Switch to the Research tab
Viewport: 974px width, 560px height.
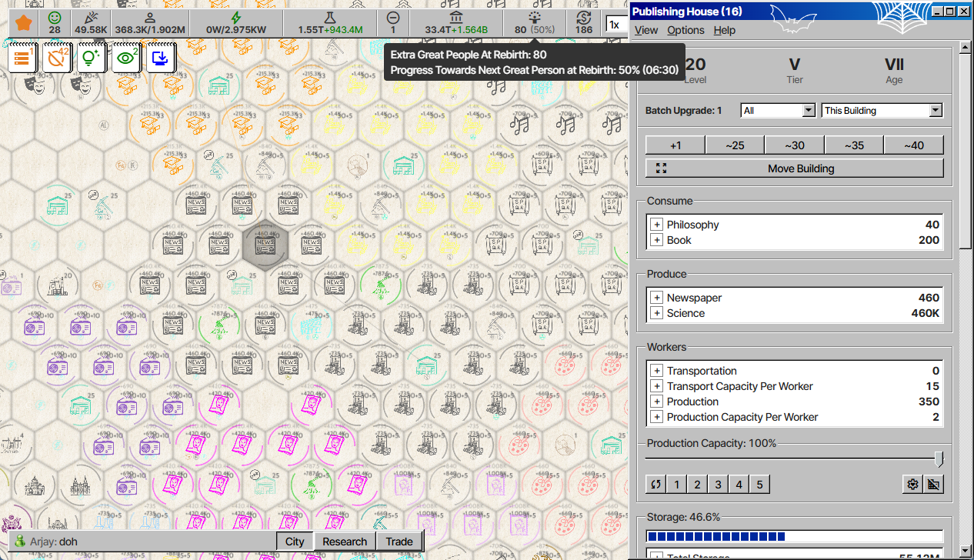click(344, 542)
